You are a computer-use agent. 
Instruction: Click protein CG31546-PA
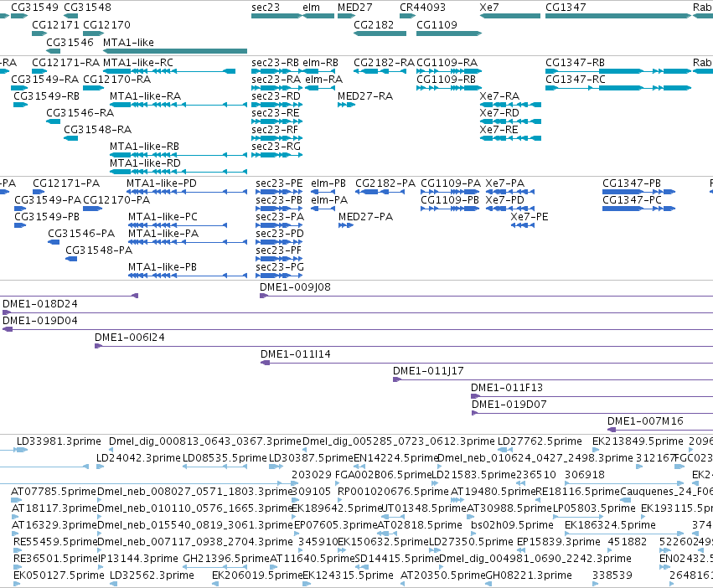(54, 242)
